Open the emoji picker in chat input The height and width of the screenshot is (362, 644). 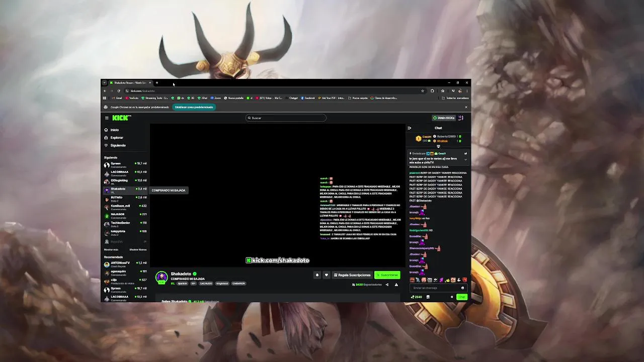click(x=462, y=288)
